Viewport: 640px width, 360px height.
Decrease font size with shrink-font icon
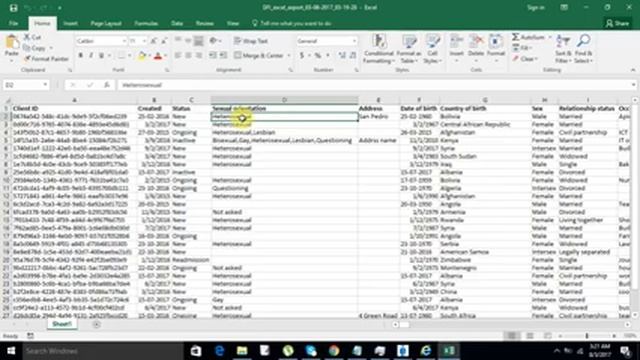[164, 41]
